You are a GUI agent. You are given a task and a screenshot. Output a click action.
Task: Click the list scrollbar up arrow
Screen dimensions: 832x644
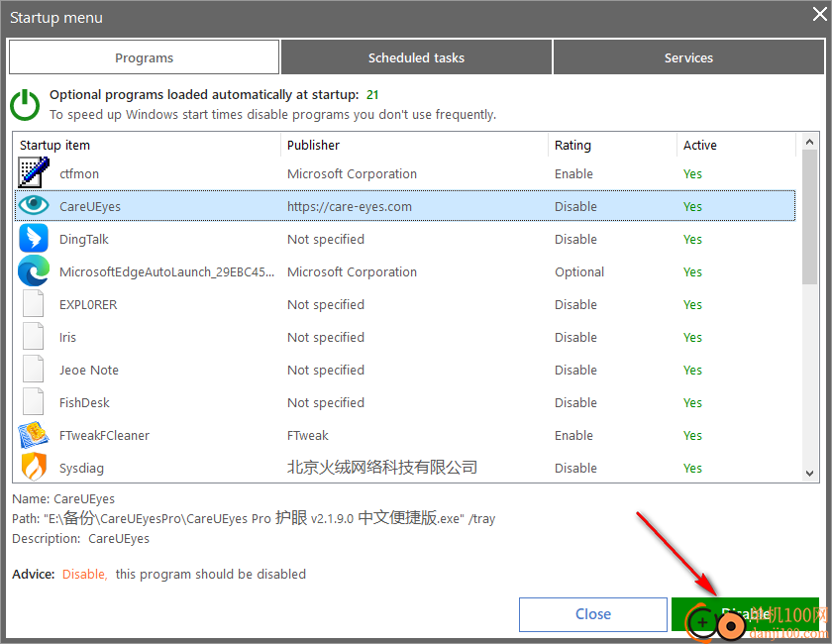click(x=809, y=142)
